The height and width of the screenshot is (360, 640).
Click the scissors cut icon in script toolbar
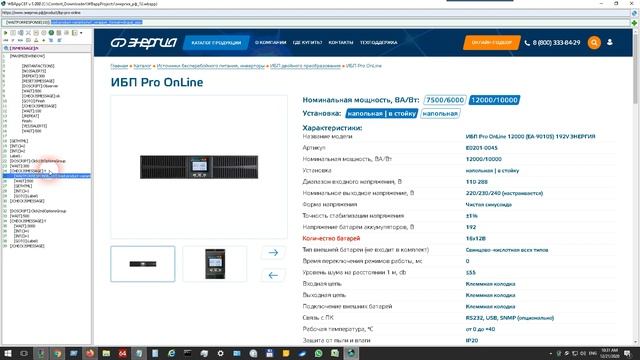pos(28,33)
